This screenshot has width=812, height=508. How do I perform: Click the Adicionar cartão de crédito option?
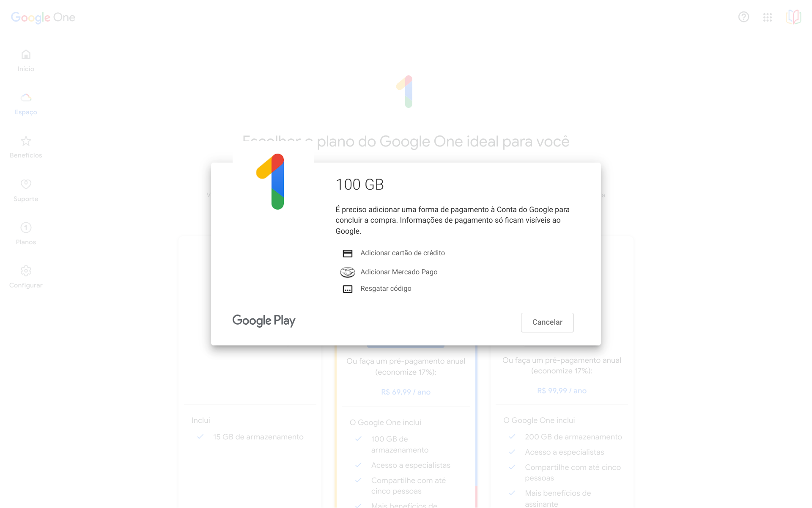(402, 253)
